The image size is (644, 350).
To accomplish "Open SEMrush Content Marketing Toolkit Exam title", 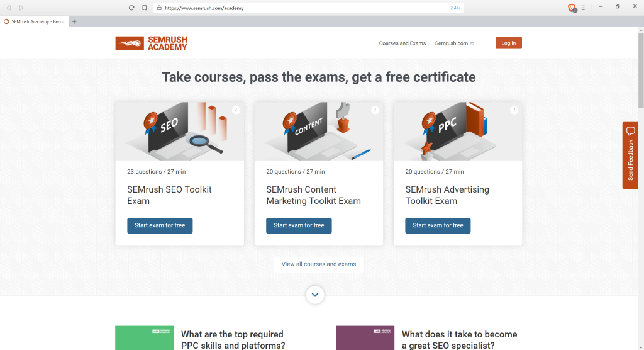I will pos(313,195).
